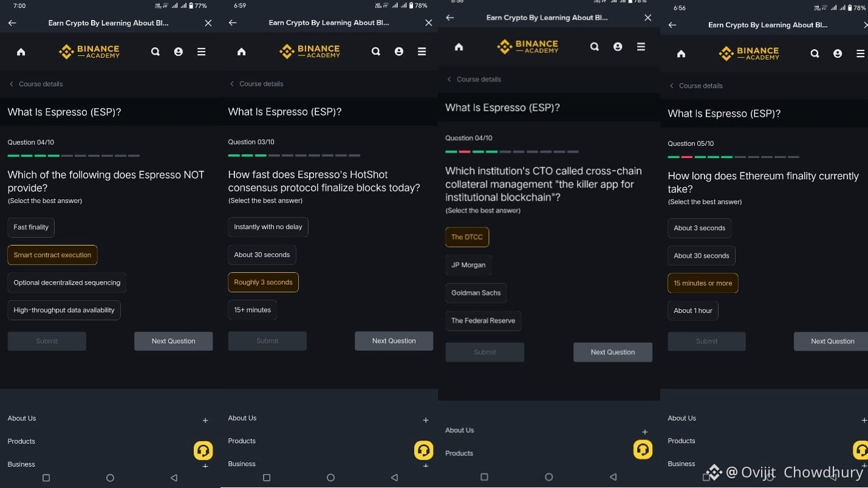Tap the back arrow in the 6:59 screen header
Screen dimensions: 868x488
(x=233, y=23)
